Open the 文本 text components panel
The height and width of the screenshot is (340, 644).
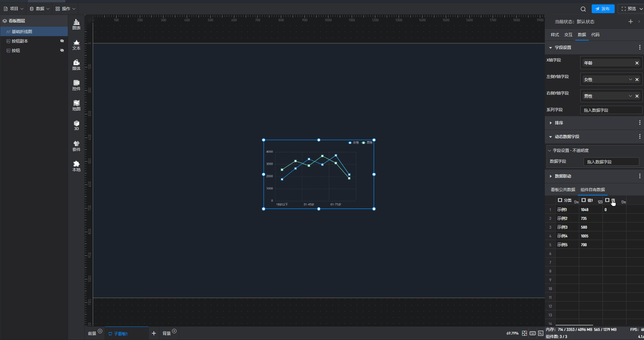click(x=77, y=45)
